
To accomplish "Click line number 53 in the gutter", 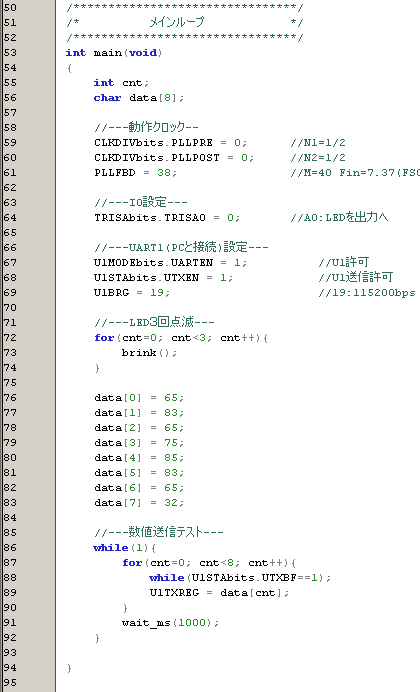I will click(10, 53).
